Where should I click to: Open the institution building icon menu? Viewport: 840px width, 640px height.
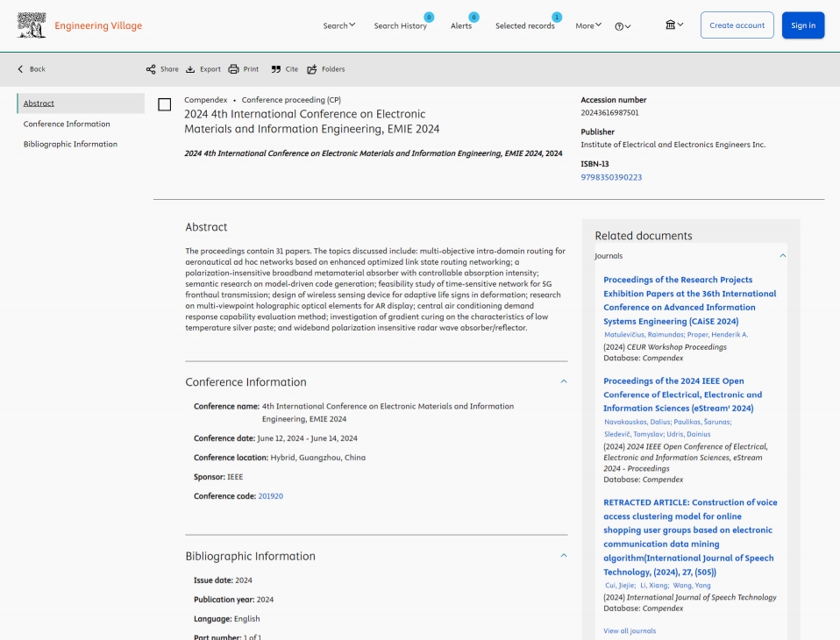point(673,25)
